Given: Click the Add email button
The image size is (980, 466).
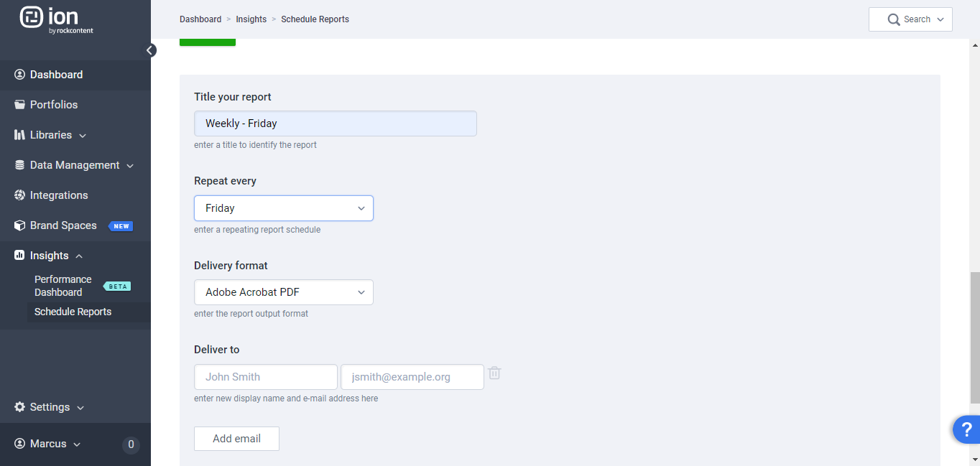Looking at the screenshot, I should click(x=236, y=439).
